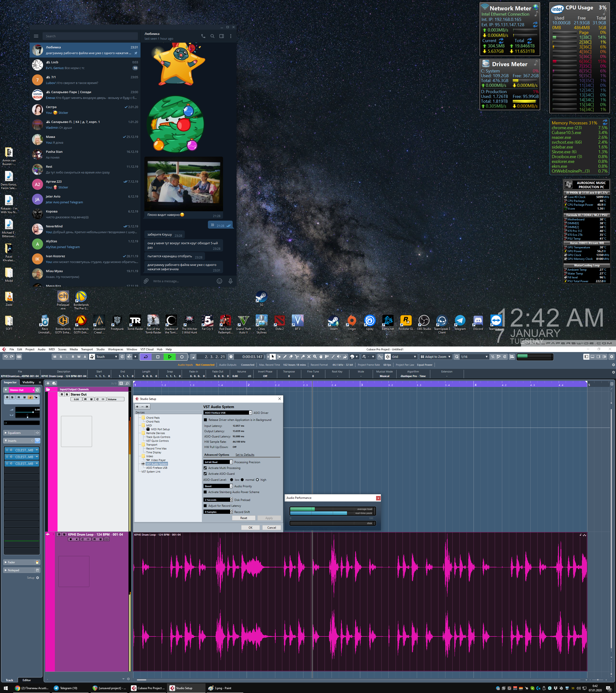
Task: Open the 1/16 quantize preset dropdown
Action: [487, 357]
